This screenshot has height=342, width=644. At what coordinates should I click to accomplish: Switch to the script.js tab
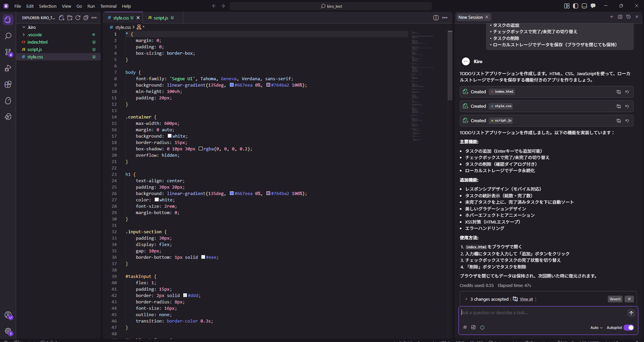click(x=161, y=18)
